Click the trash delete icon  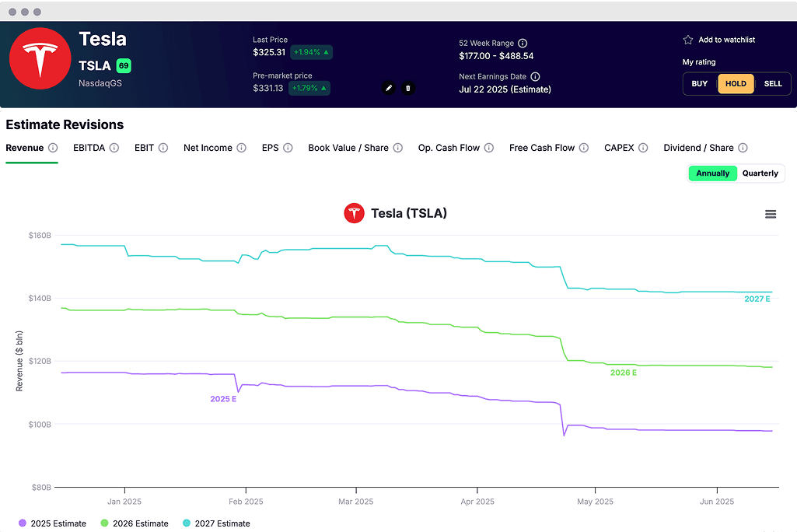pos(408,88)
